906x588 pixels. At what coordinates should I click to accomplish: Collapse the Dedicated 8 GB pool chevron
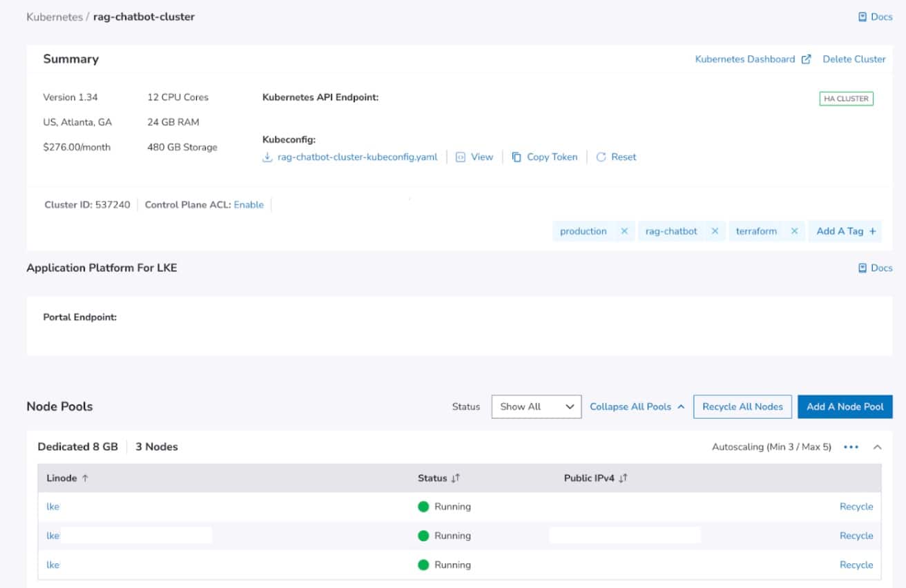[x=877, y=447]
